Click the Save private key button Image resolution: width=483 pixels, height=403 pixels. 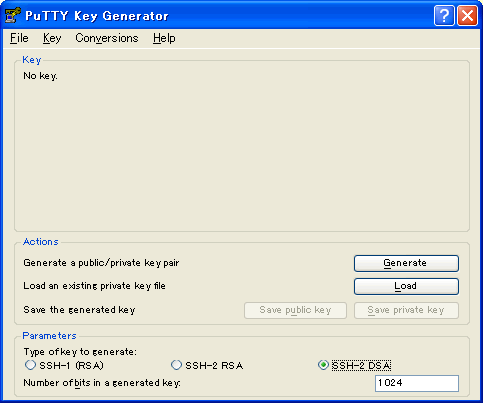406,310
